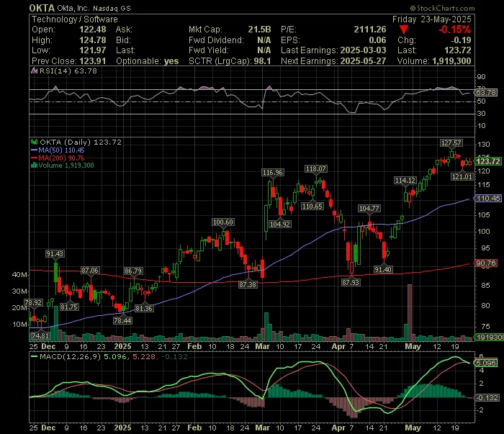Click the 5.096 MACD tag on the right axis
The width and height of the screenshot is (504, 434).
(486, 363)
